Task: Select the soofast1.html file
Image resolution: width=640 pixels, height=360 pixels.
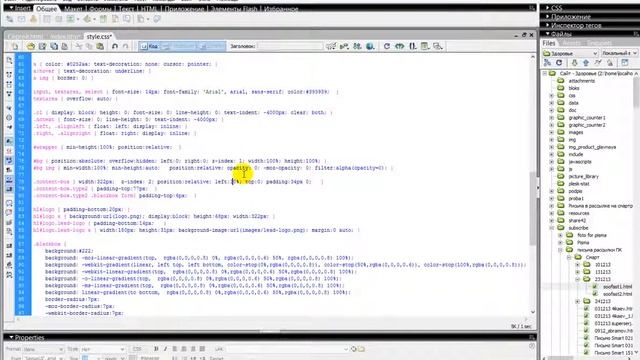Action: click(617, 287)
